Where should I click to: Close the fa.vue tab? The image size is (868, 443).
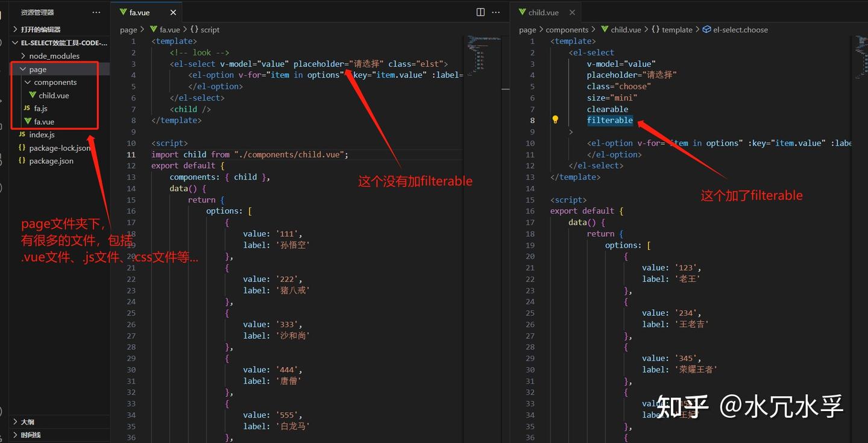click(174, 12)
